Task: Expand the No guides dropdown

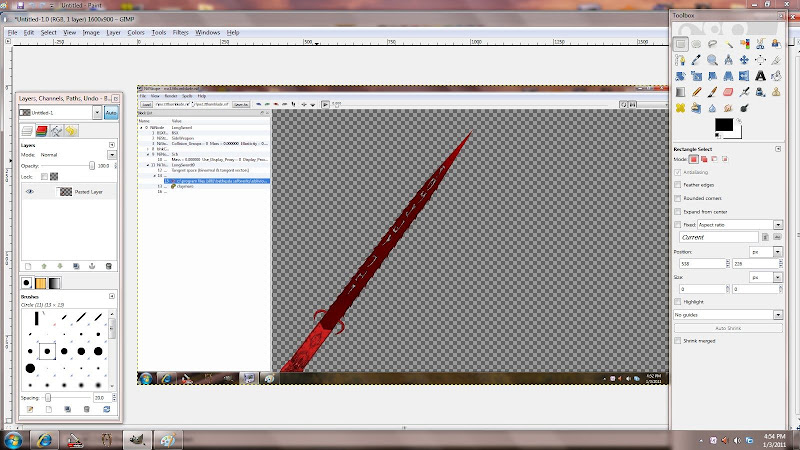Action: 728,314
